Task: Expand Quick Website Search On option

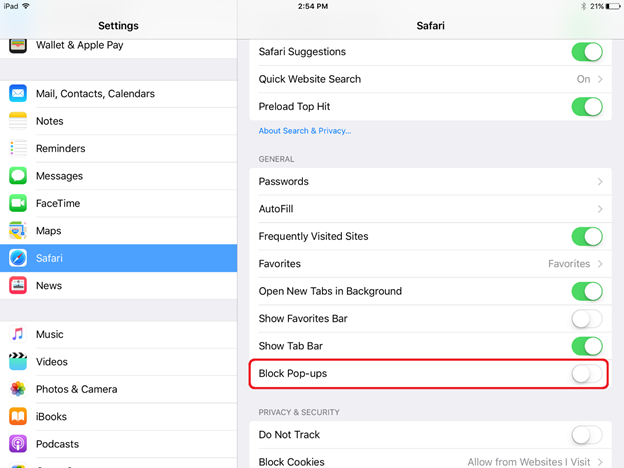Action: click(590, 79)
